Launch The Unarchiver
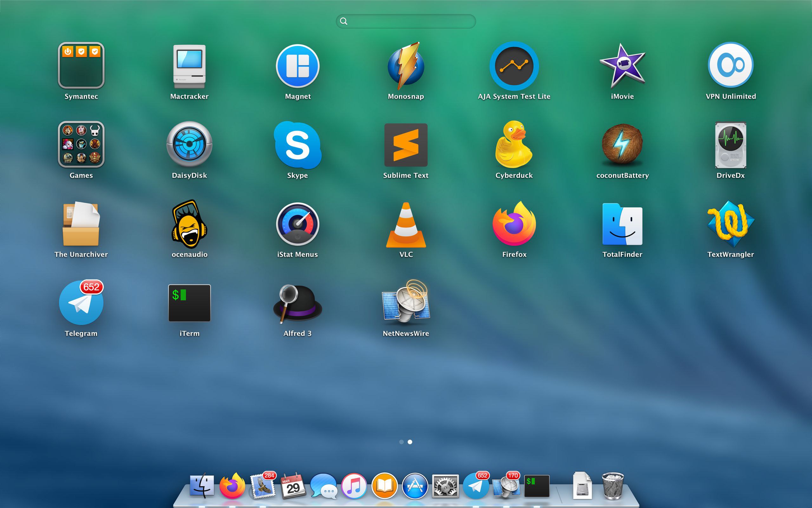This screenshot has width=812, height=508. click(x=81, y=224)
